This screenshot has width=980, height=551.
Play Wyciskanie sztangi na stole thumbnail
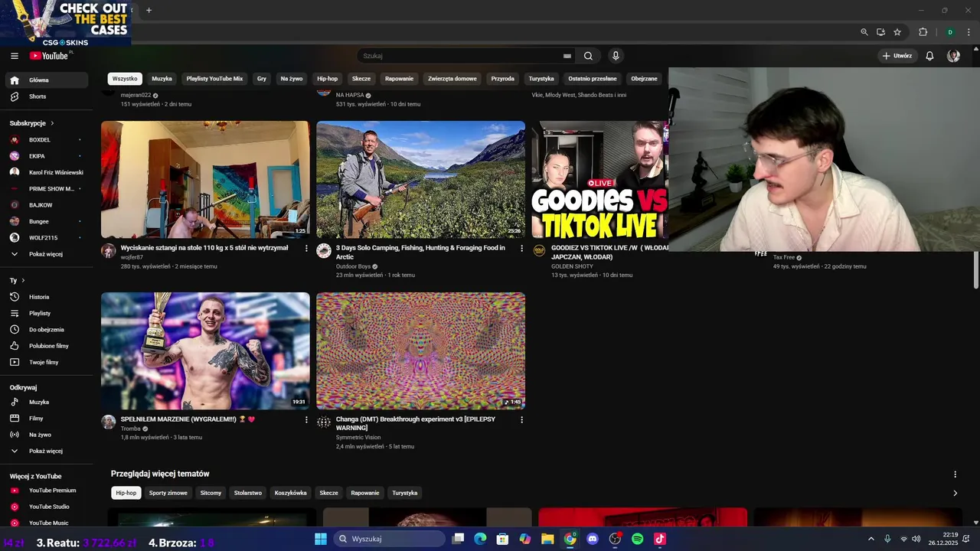coord(205,179)
